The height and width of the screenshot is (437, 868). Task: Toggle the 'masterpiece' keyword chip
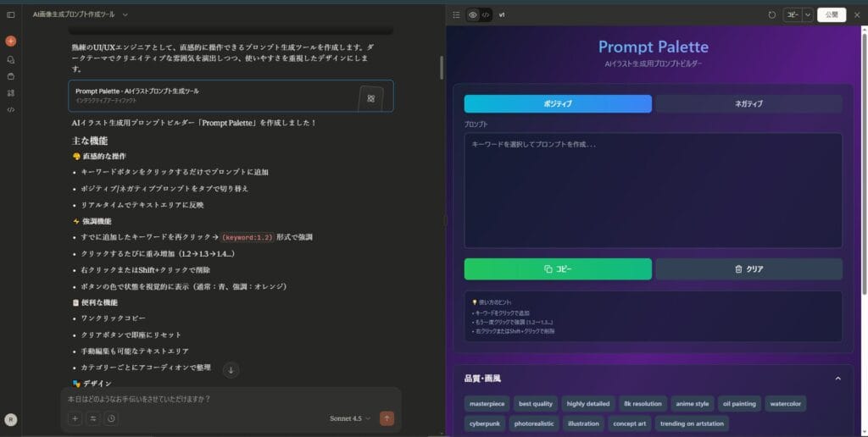[x=487, y=404]
